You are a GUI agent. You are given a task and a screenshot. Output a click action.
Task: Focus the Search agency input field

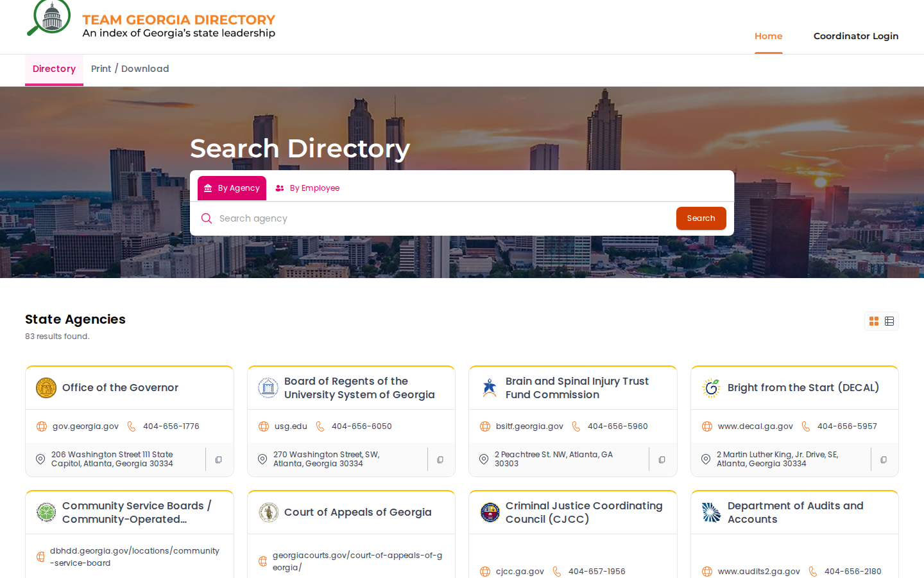tap(443, 218)
